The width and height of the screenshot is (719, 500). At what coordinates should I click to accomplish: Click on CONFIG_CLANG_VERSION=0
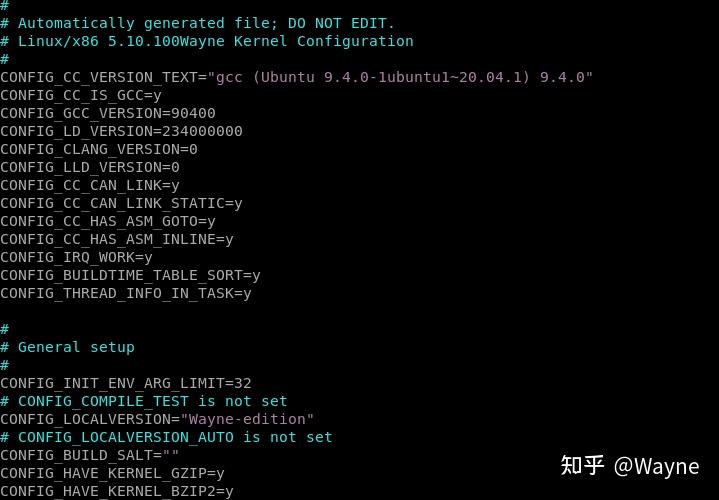coord(99,149)
